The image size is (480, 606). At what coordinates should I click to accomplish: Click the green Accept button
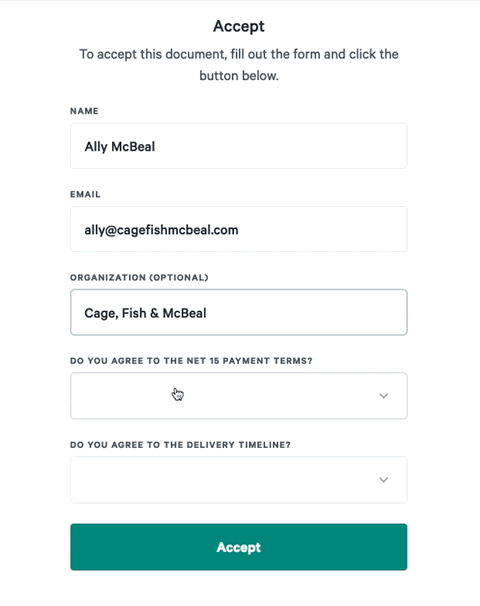coord(239,547)
